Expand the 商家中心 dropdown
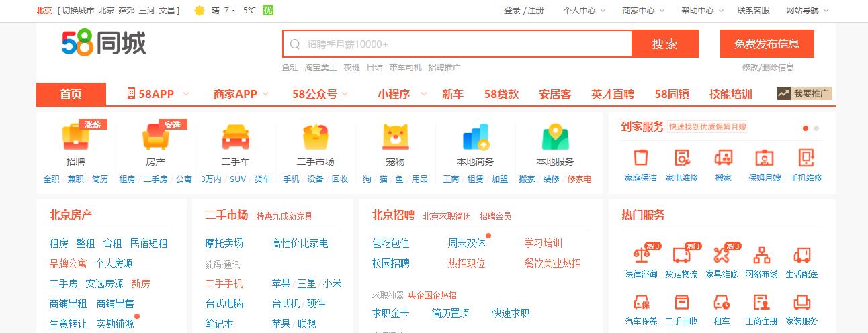This screenshot has width=868, height=333. (x=643, y=11)
